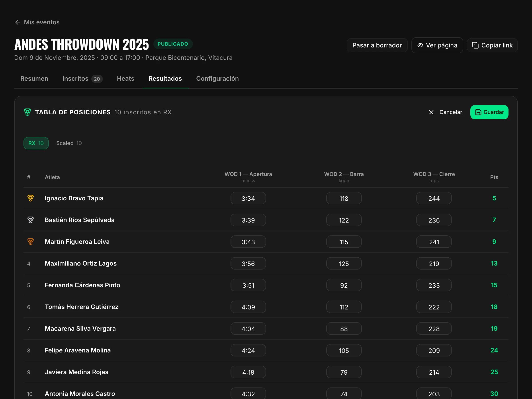Cancel editing the results table

pyautogui.click(x=445, y=112)
